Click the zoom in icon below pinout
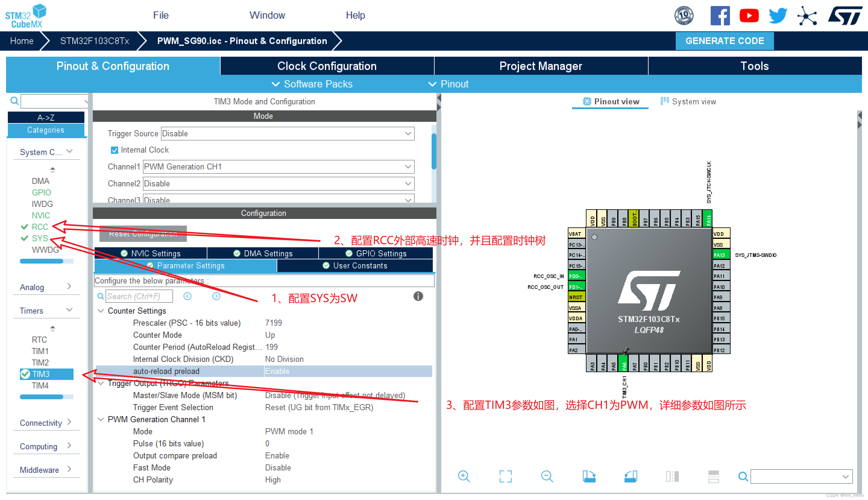868x500 pixels. [463, 476]
